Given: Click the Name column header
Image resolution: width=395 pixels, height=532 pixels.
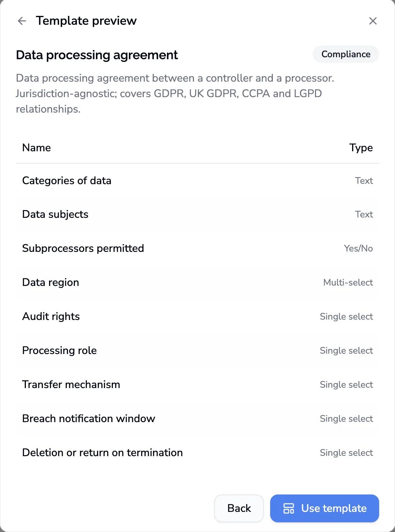Looking at the screenshot, I should tap(37, 148).
